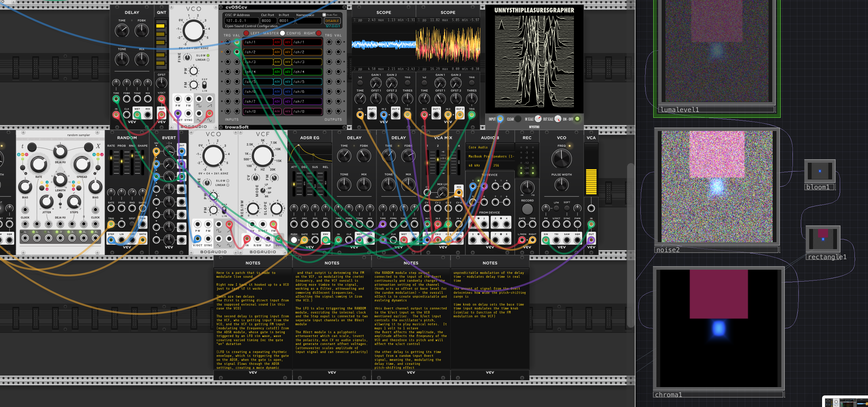Viewport: 868px width, 407px height.
Task: Click the OSC IP Address field
Action: tap(242, 21)
